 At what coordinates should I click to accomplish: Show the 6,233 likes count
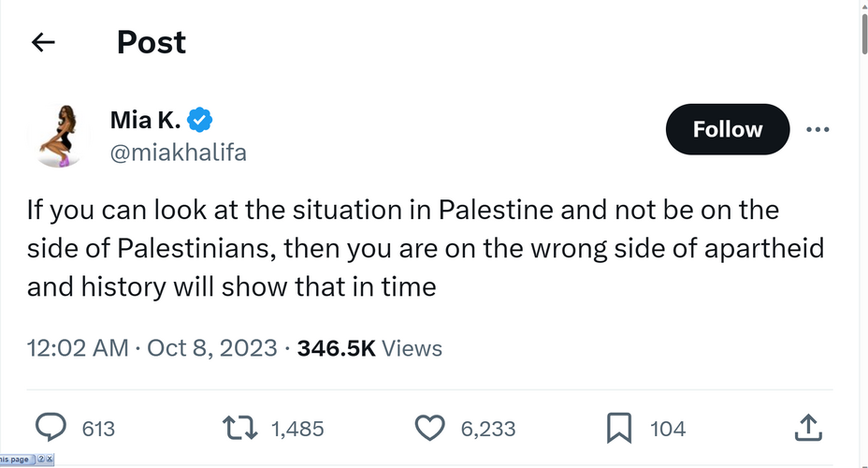click(x=488, y=429)
